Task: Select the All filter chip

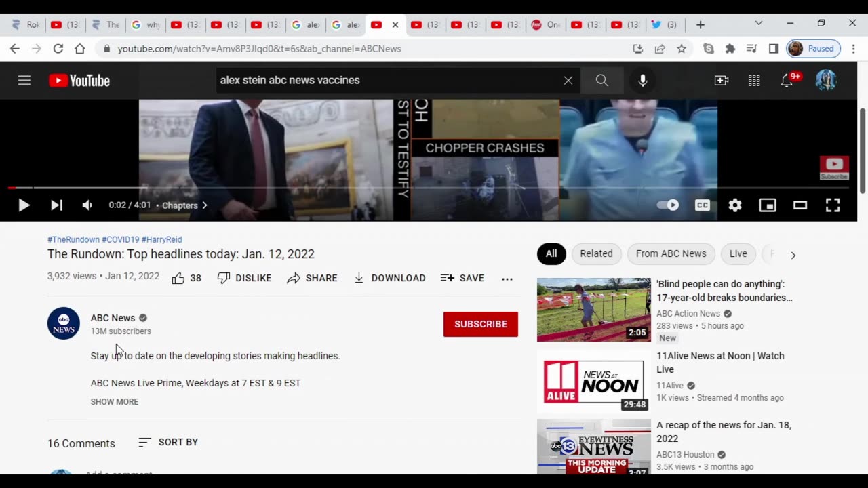Action: [x=551, y=253]
